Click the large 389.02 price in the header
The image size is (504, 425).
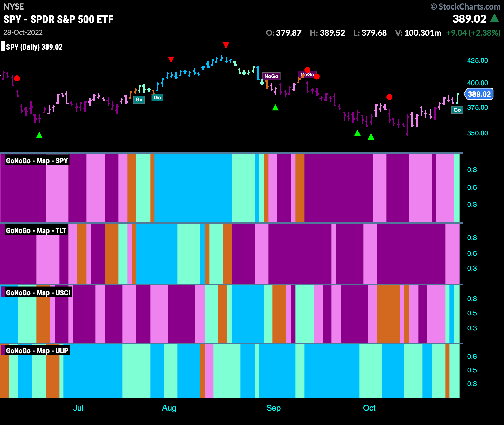click(469, 19)
